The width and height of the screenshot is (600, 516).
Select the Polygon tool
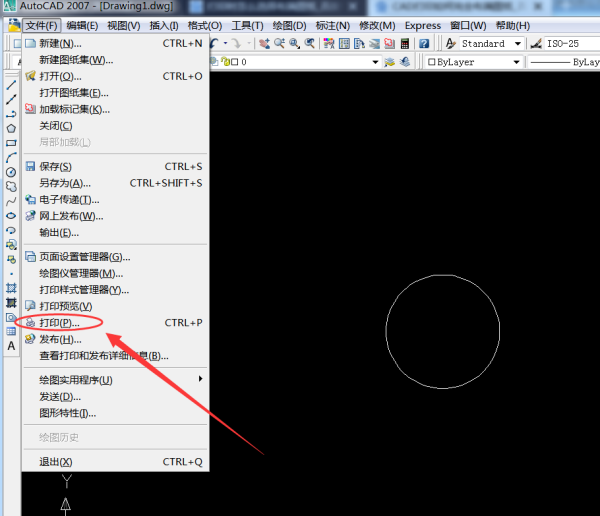point(11,129)
